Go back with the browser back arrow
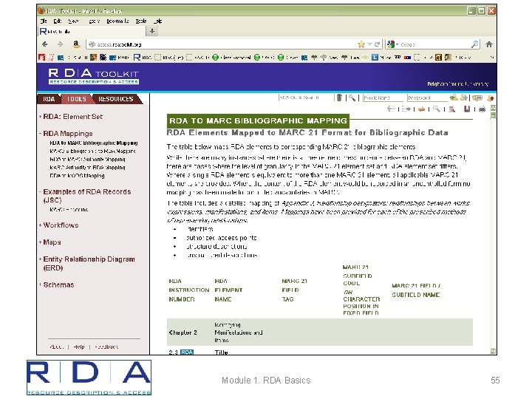 45,44
